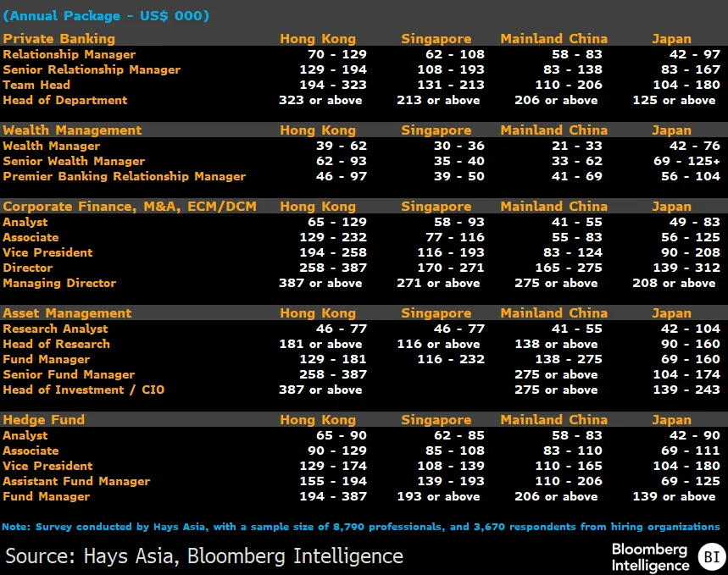Image resolution: width=728 pixels, height=575 pixels.
Task: Click the Hays Asia survey note
Action: pyautogui.click(x=361, y=527)
